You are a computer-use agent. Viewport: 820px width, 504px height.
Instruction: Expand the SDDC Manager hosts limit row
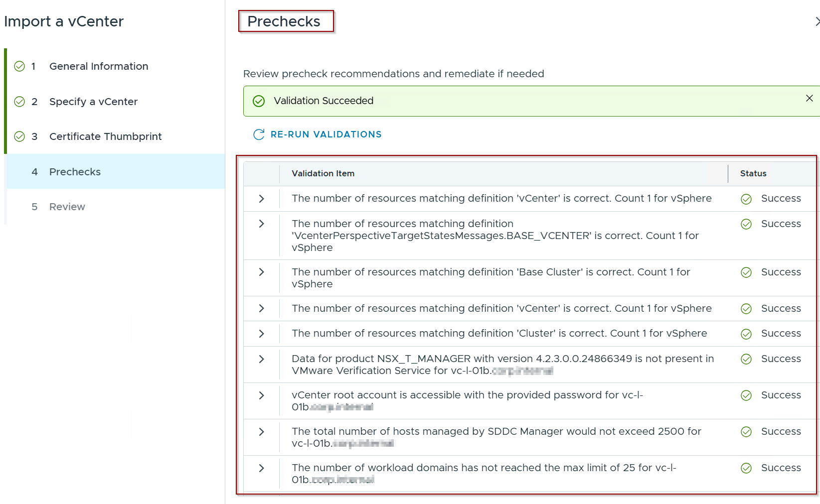261,432
